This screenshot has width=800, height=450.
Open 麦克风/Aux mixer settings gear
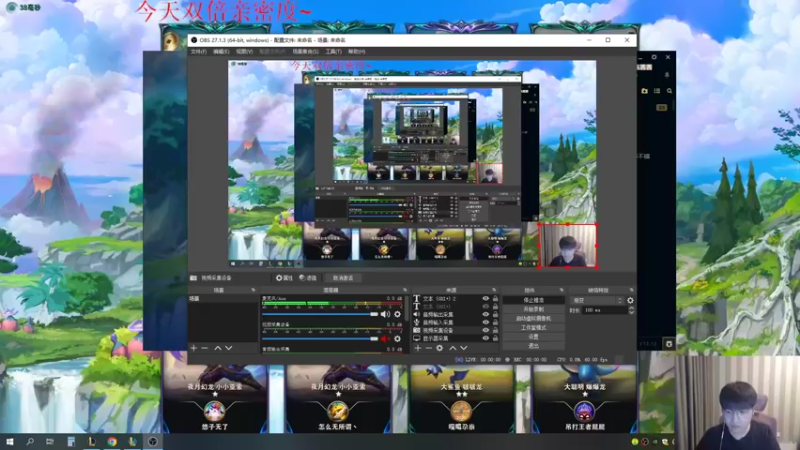(x=397, y=314)
